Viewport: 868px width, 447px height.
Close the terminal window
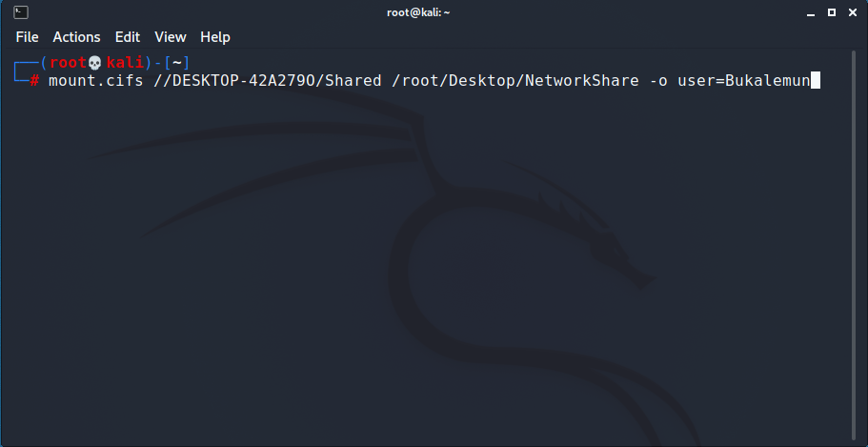[853, 12]
